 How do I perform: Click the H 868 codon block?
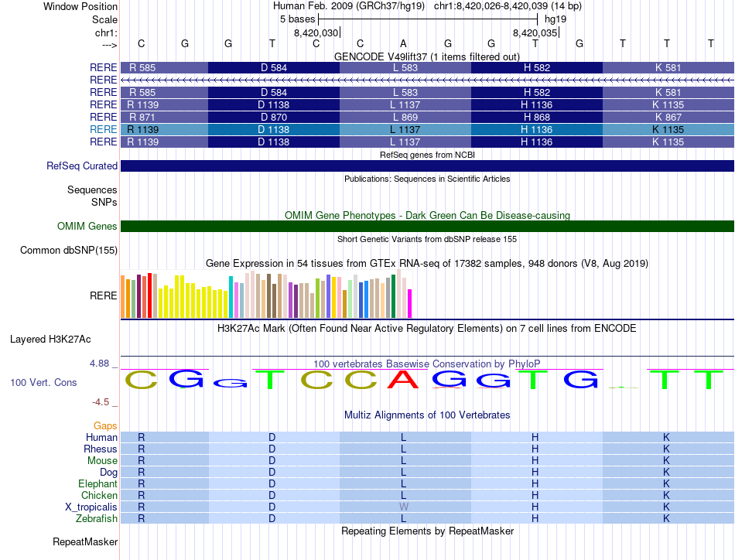pos(537,117)
